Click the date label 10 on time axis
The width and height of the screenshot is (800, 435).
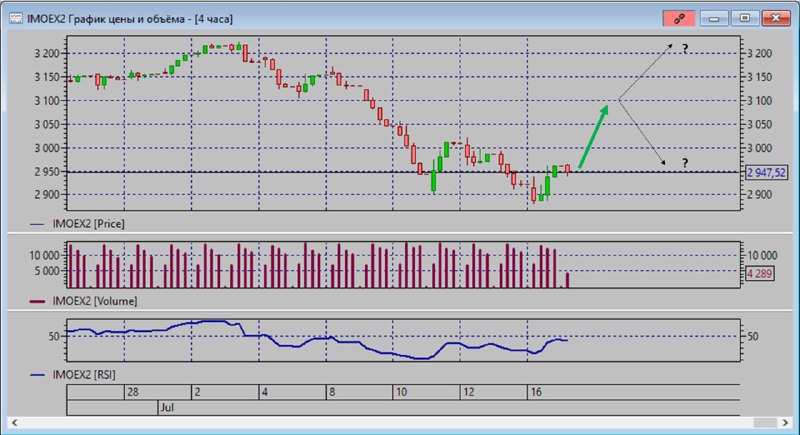(x=402, y=392)
